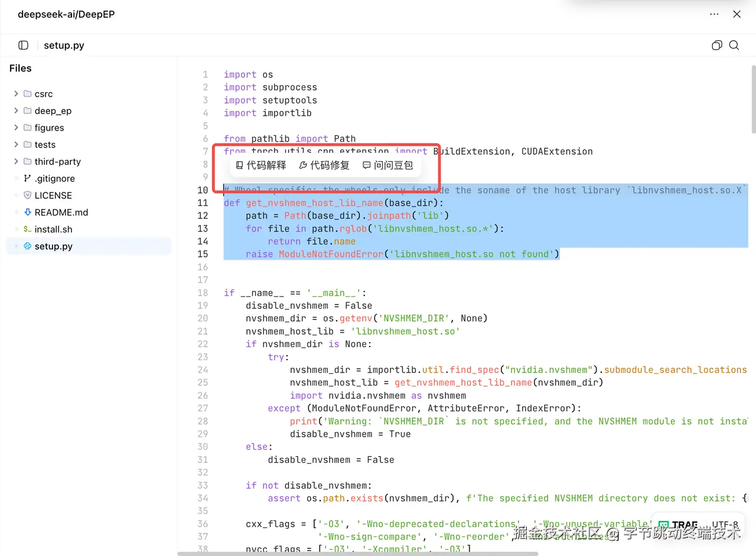Select the csrc folder icon
This screenshot has height=556, width=756.
click(27, 94)
